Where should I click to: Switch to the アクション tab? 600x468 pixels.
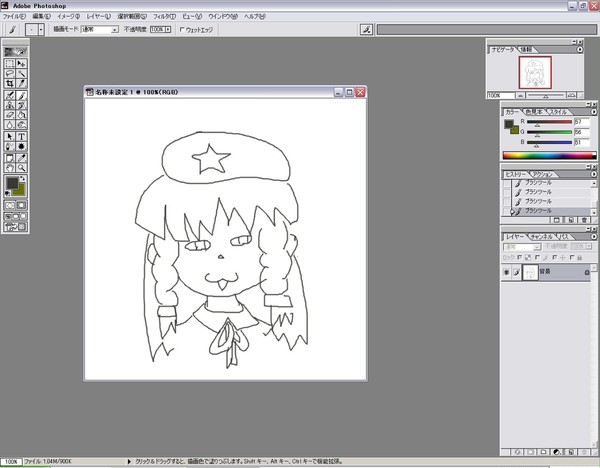click(x=543, y=174)
